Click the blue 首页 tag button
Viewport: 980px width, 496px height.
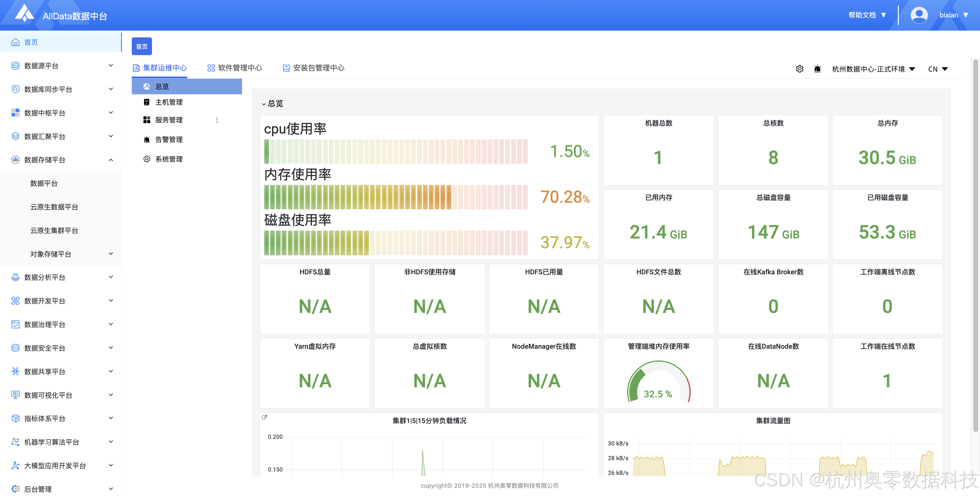pos(142,46)
